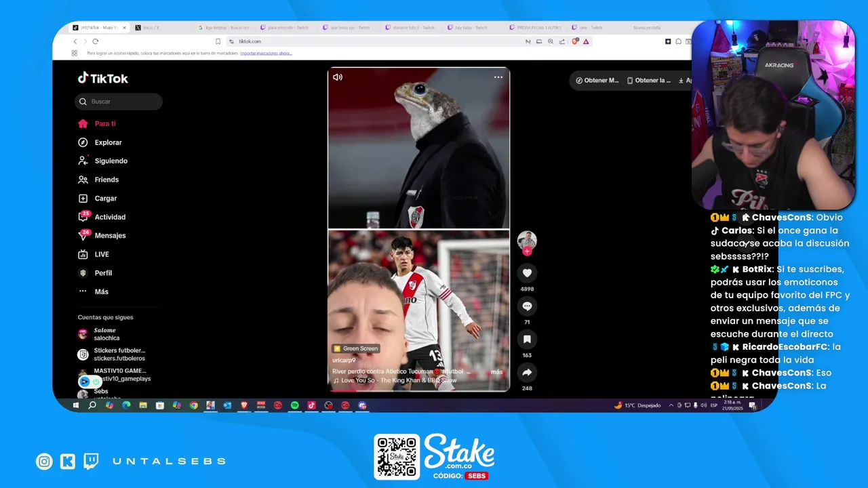Image resolution: width=868 pixels, height=488 pixels.
Task: Click the Obtener M... button
Action: 597,80
